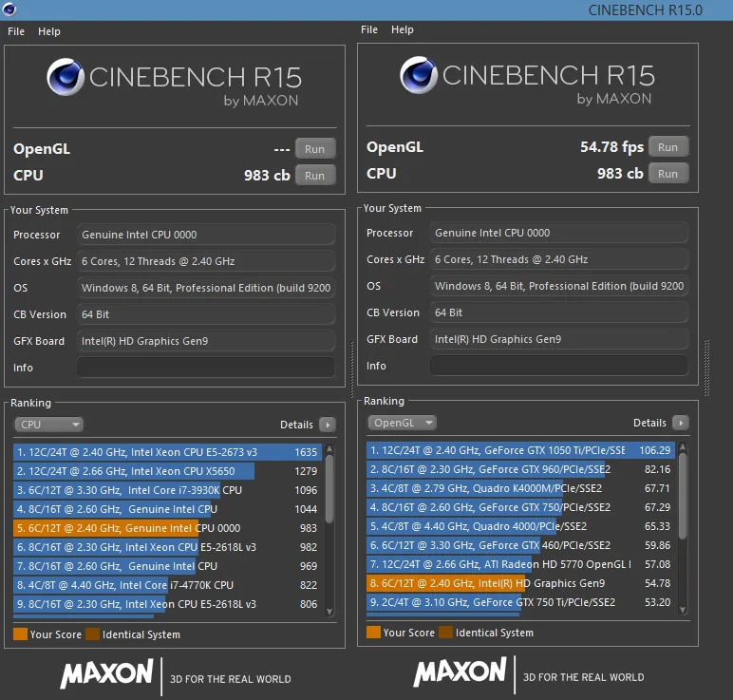Select the GeForce GTX 460 ranking row
The image size is (733, 700).
point(520,545)
